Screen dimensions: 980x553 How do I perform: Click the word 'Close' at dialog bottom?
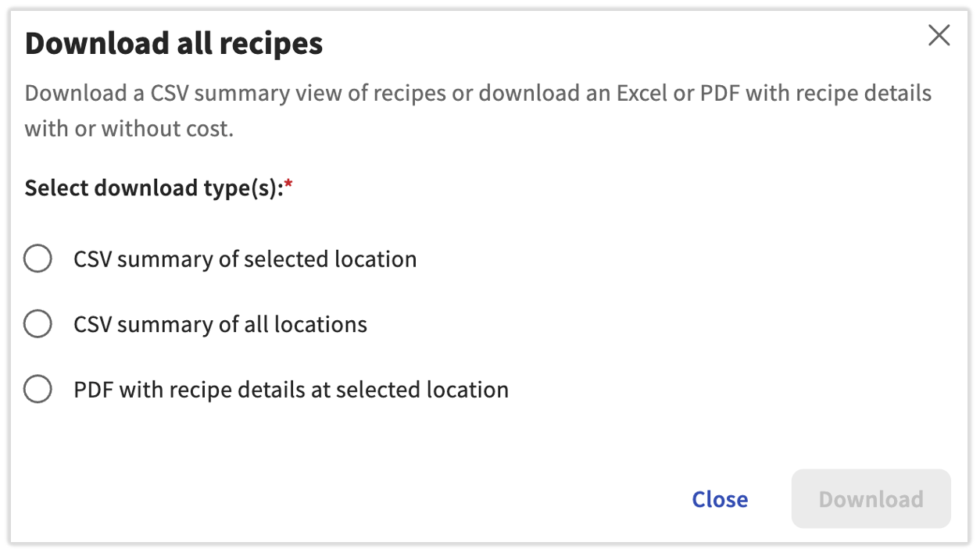point(720,499)
